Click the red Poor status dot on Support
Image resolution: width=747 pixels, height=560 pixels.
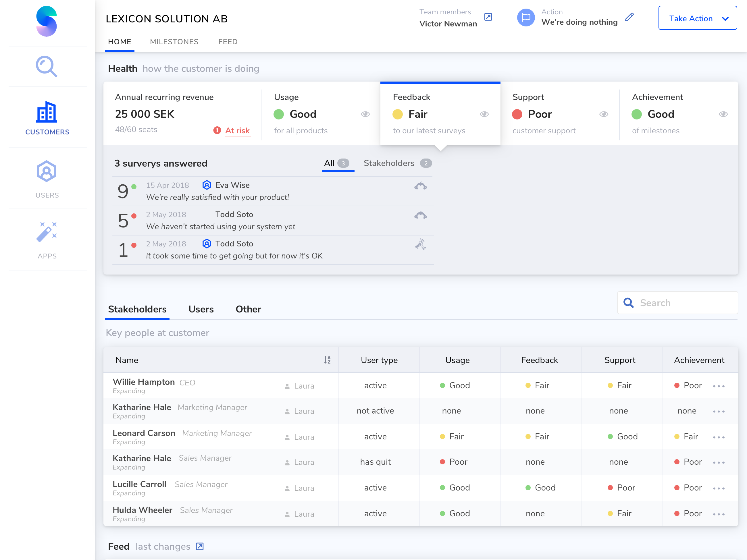517,114
